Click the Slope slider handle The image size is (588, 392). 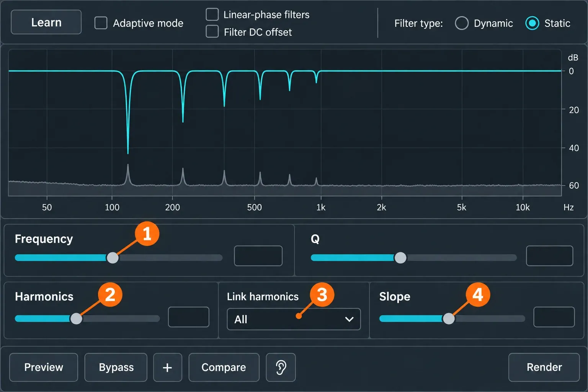pyautogui.click(x=449, y=318)
